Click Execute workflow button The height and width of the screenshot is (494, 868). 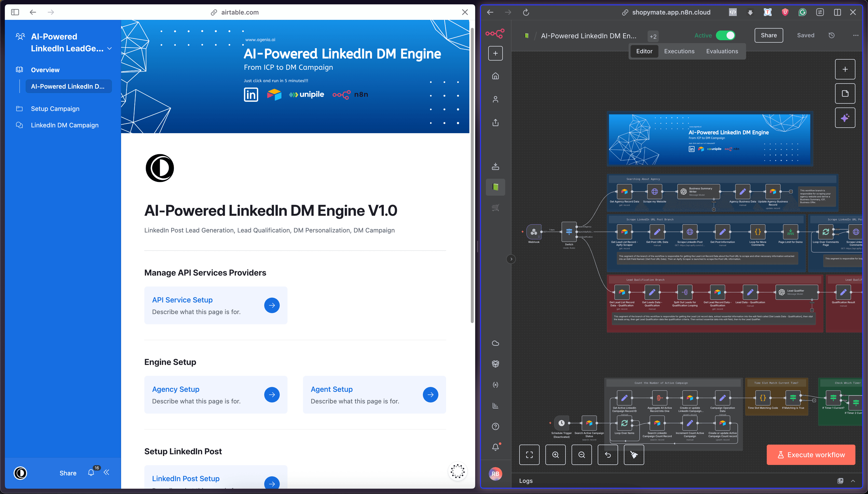coord(811,455)
